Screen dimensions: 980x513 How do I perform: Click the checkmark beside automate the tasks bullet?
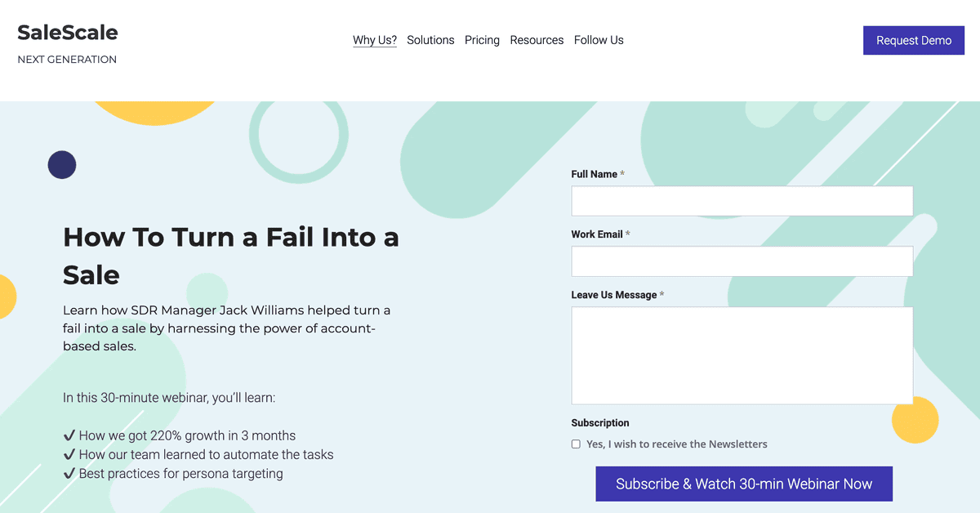point(69,454)
